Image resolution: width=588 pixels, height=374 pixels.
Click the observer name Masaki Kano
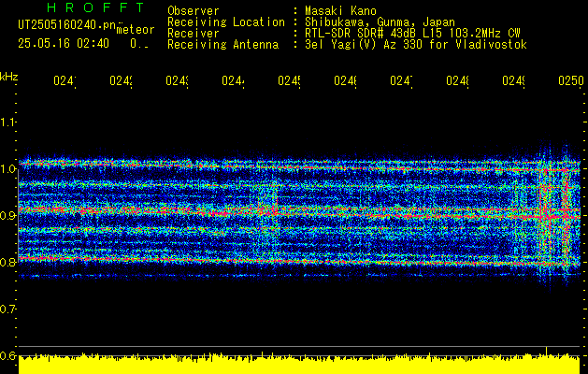tap(340, 10)
